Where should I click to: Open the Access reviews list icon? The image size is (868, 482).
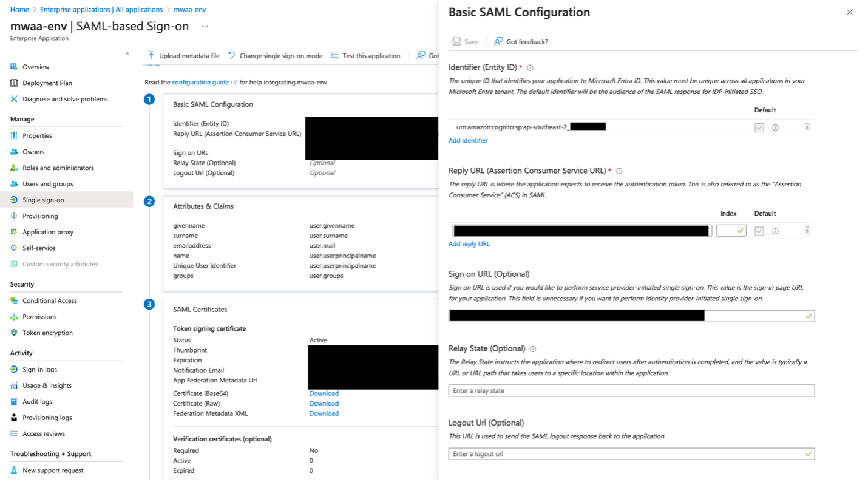(x=14, y=433)
